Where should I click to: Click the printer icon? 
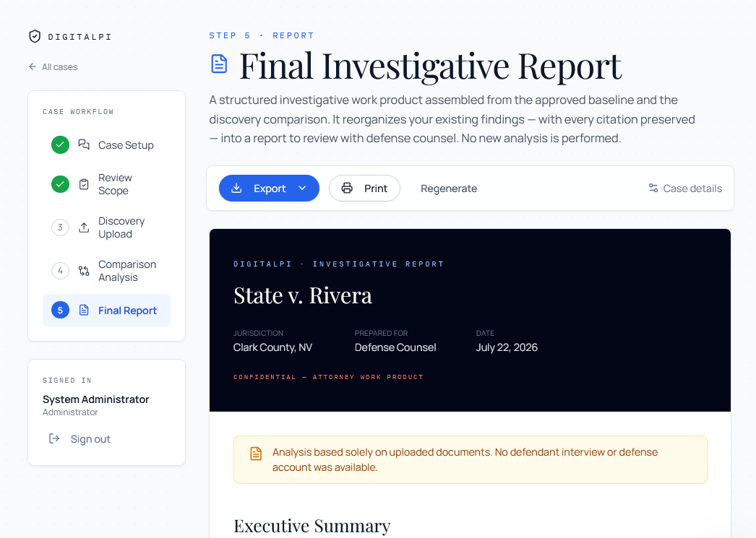pos(347,188)
